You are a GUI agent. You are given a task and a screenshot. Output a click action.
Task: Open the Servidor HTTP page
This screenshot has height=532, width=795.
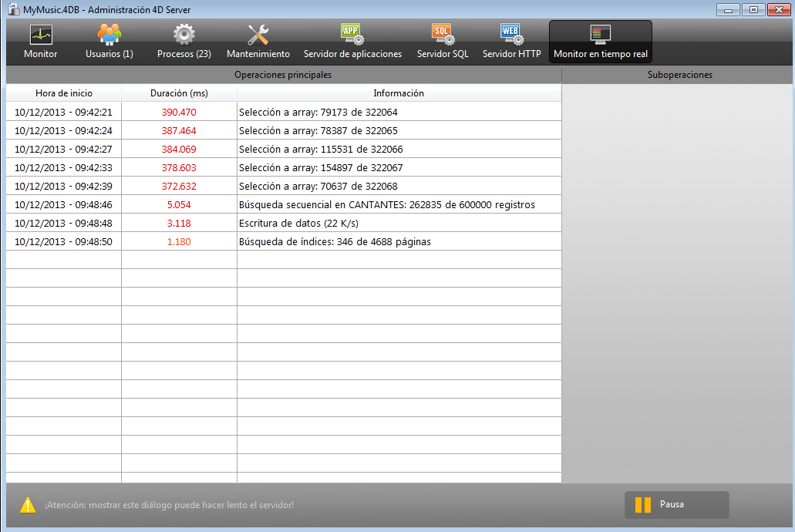[x=511, y=42]
